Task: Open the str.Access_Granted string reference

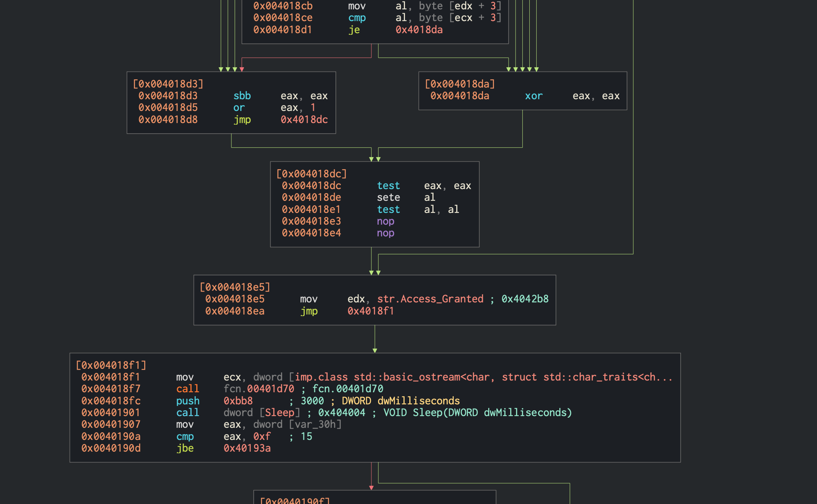Action: 430,299
